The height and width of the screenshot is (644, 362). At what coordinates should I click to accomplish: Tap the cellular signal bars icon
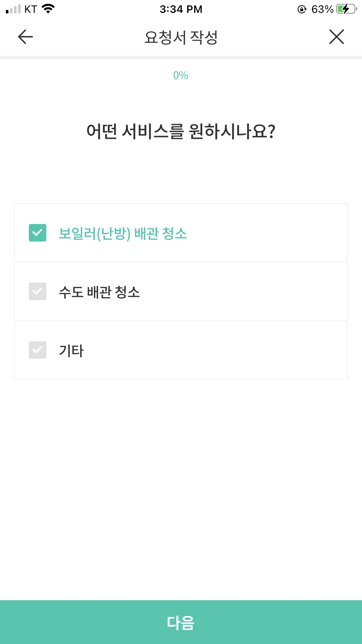[13, 9]
